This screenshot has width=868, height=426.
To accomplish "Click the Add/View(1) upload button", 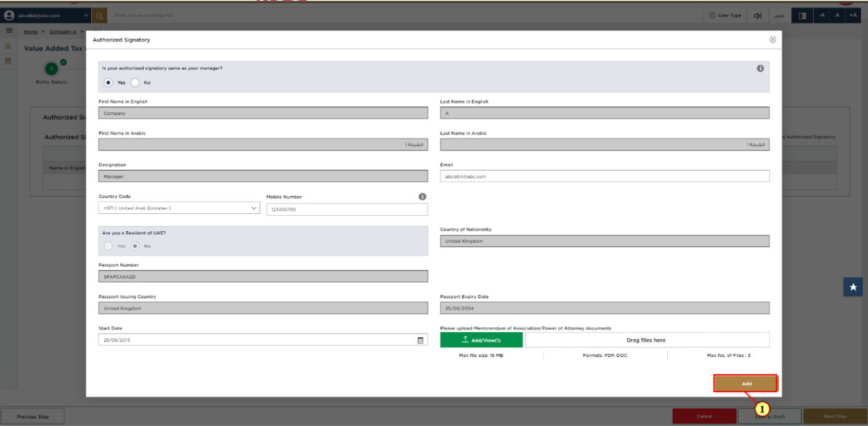I will 481,340.
